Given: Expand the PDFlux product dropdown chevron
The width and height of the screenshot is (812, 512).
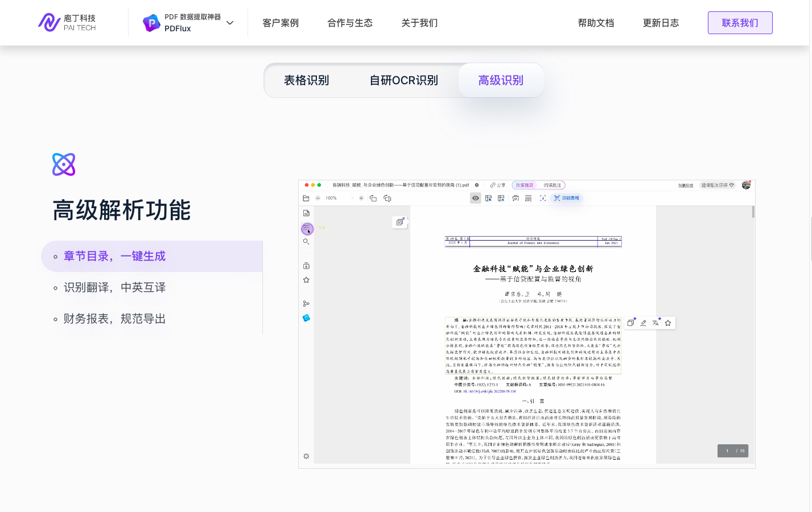Looking at the screenshot, I should click(x=230, y=23).
